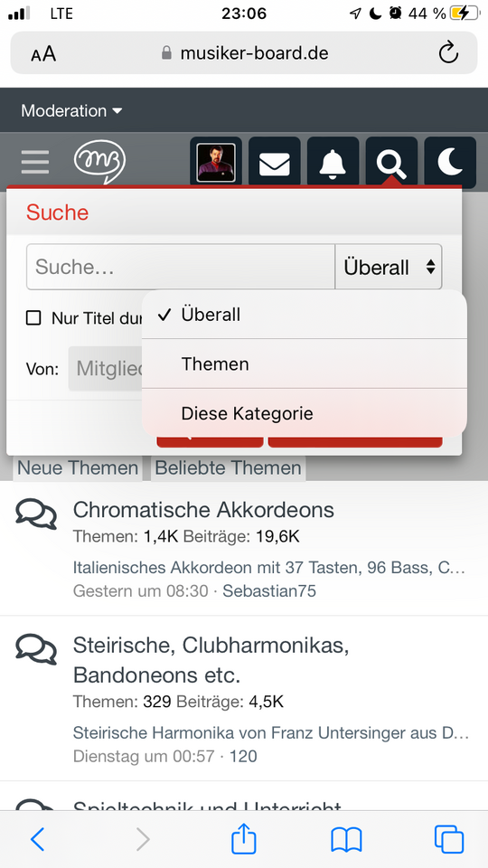Enable 'Nur Titel' search checkbox
This screenshot has width=488, height=868.
[x=33, y=318]
